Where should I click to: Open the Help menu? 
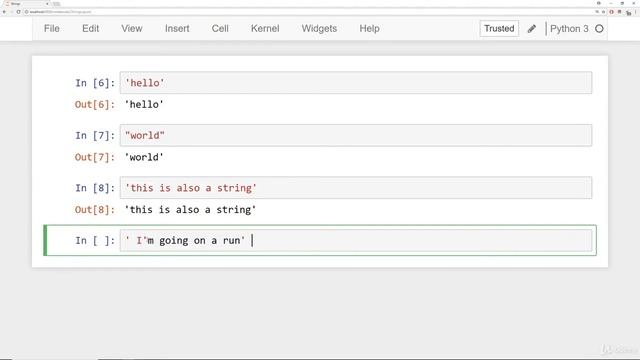point(369,29)
